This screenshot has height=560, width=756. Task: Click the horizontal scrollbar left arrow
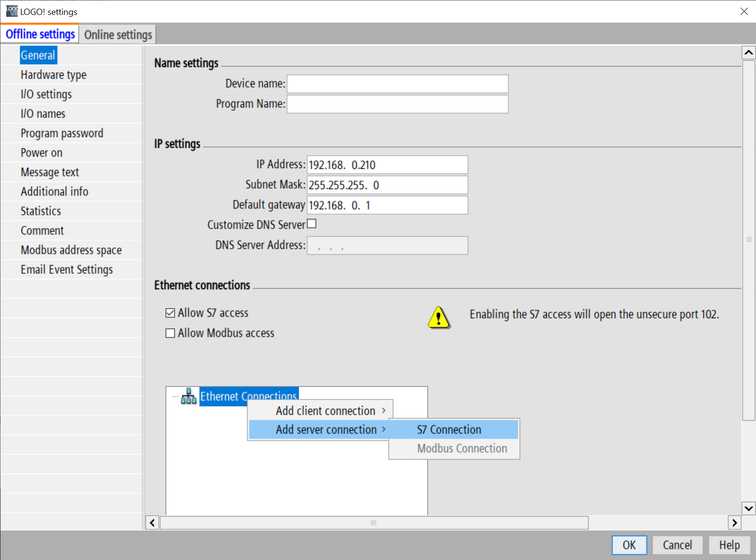pyautogui.click(x=152, y=523)
